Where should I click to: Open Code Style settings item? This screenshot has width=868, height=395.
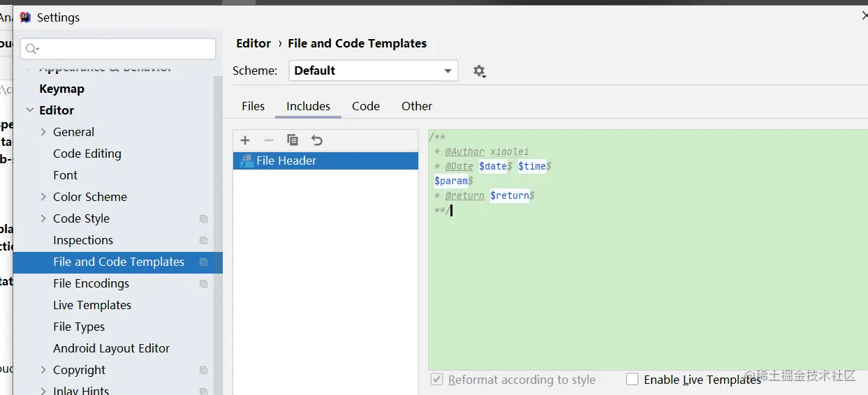(81, 218)
